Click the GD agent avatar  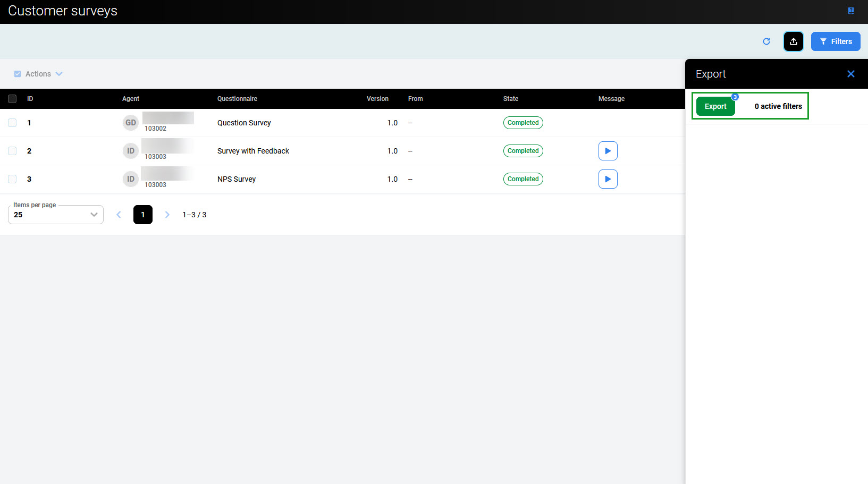(x=130, y=123)
